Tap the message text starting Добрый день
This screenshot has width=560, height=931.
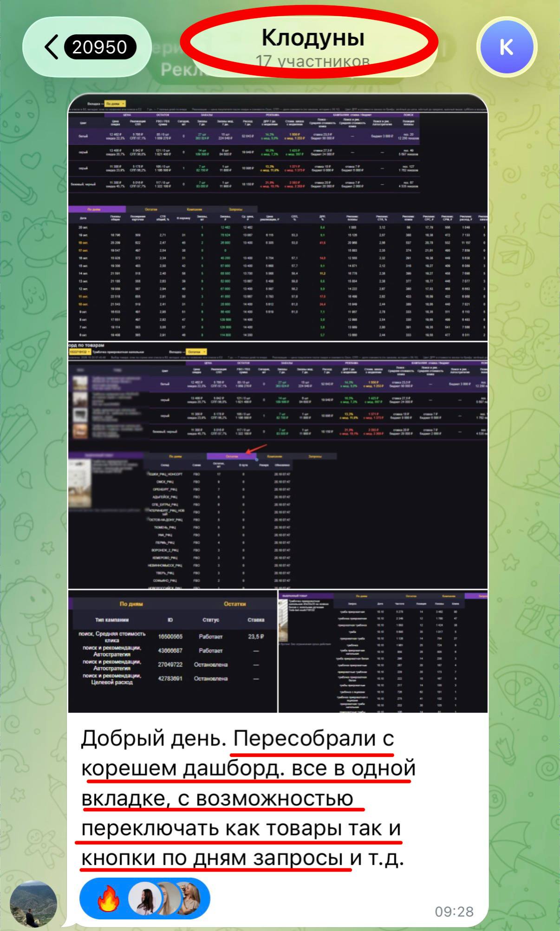tap(248, 799)
